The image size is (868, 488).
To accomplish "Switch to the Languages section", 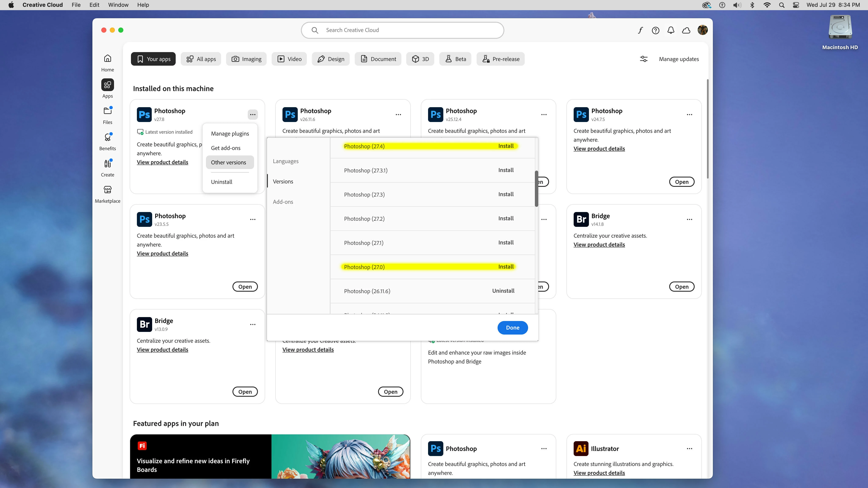I will (x=286, y=161).
